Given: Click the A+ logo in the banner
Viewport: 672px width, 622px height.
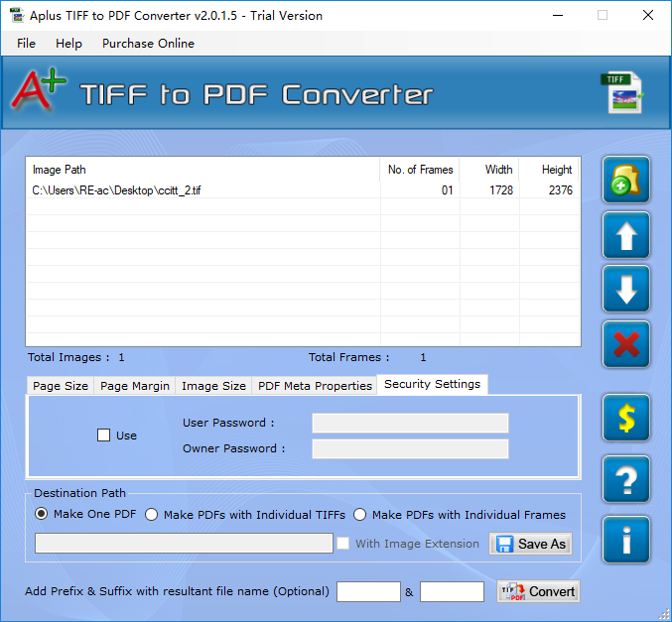Looking at the screenshot, I should tap(38, 89).
